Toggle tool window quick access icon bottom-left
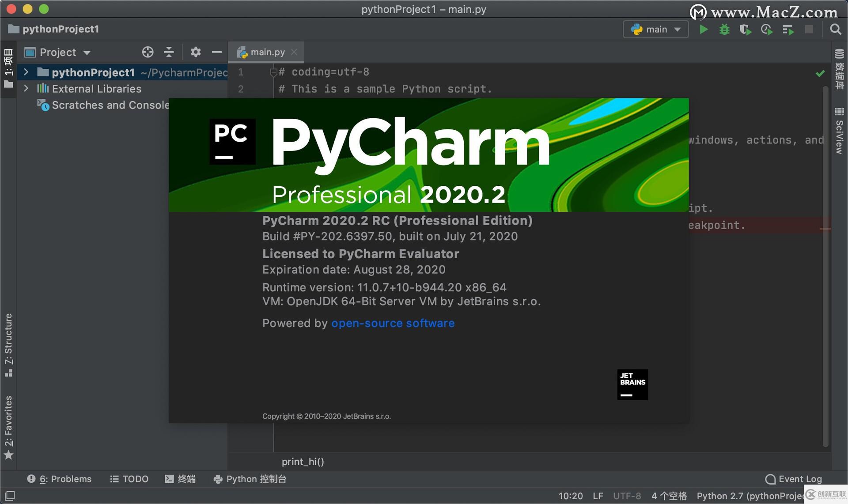Screen dimensions: 848x504 (10, 496)
